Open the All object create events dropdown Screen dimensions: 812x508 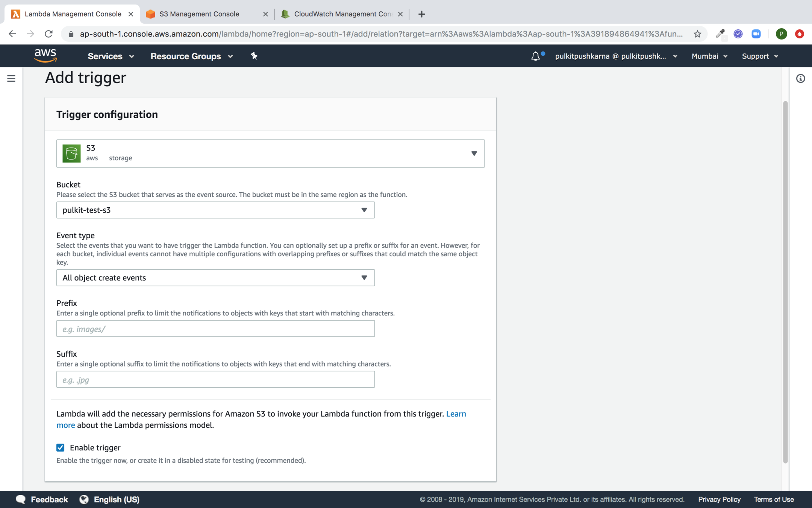[x=215, y=278]
